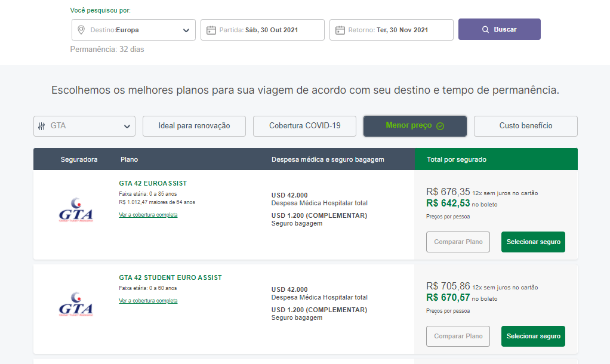Toggle the Ideal para renovação filter
Image resolution: width=610 pixels, height=364 pixels.
pyautogui.click(x=194, y=126)
